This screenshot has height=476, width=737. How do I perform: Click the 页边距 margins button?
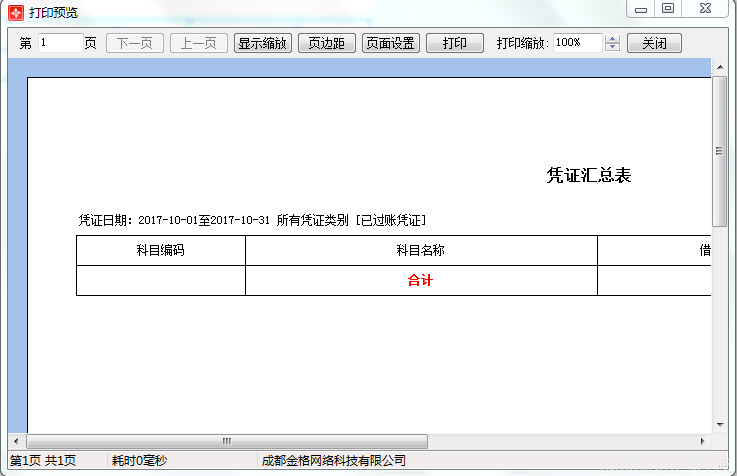(325, 44)
